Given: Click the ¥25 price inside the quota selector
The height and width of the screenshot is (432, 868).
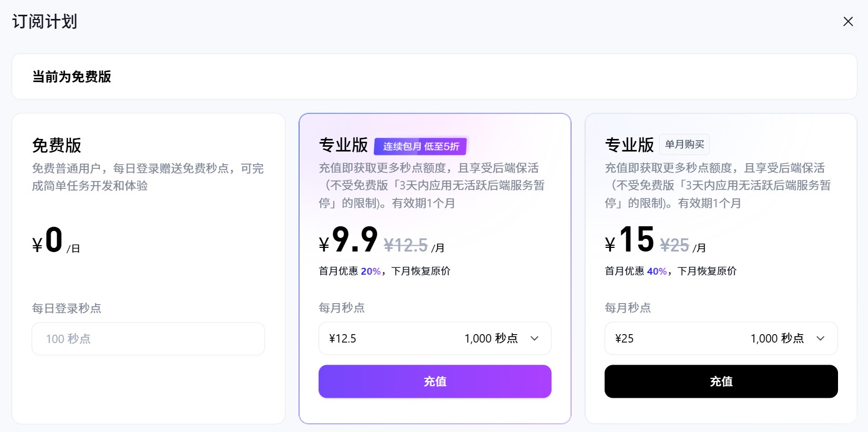Looking at the screenshot, I should point(624,338).
